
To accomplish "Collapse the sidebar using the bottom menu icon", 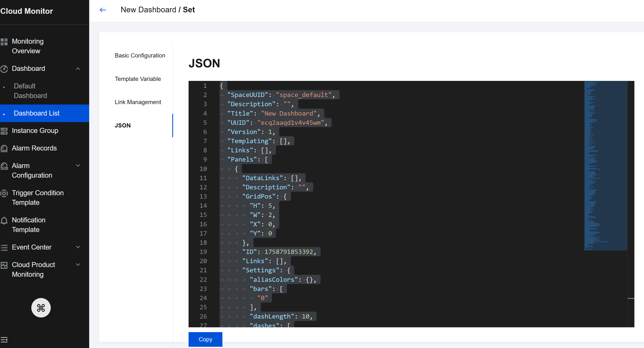I will pyautogui.click(x=4, y=339).
